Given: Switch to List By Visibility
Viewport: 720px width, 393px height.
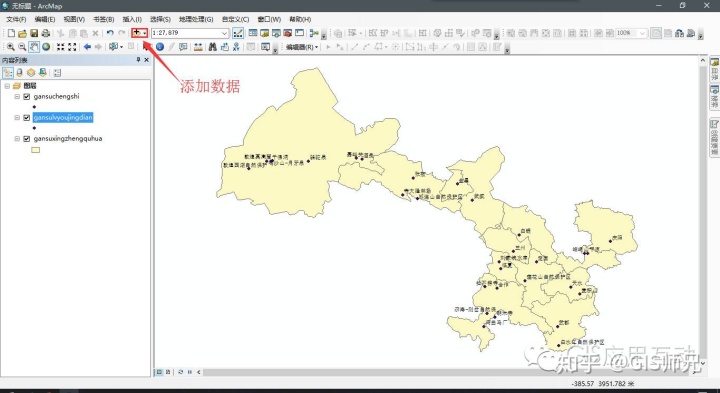Looking at the screenshot, I should (31, 73).
